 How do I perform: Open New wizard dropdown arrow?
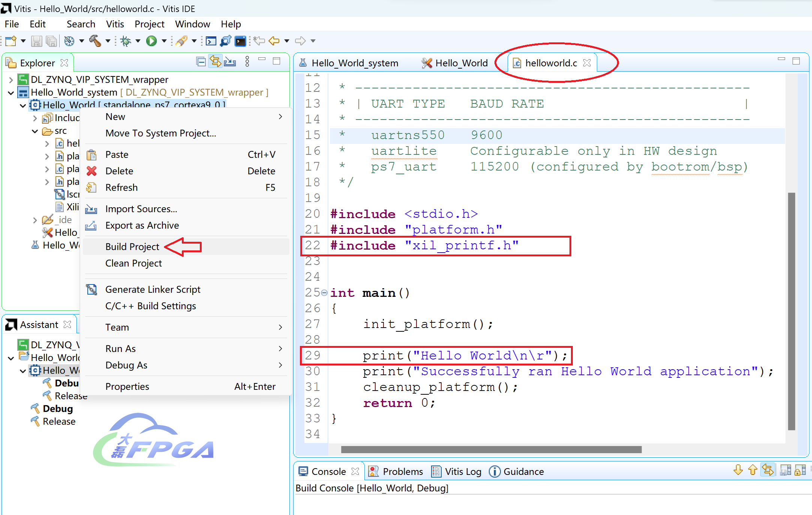23,41
